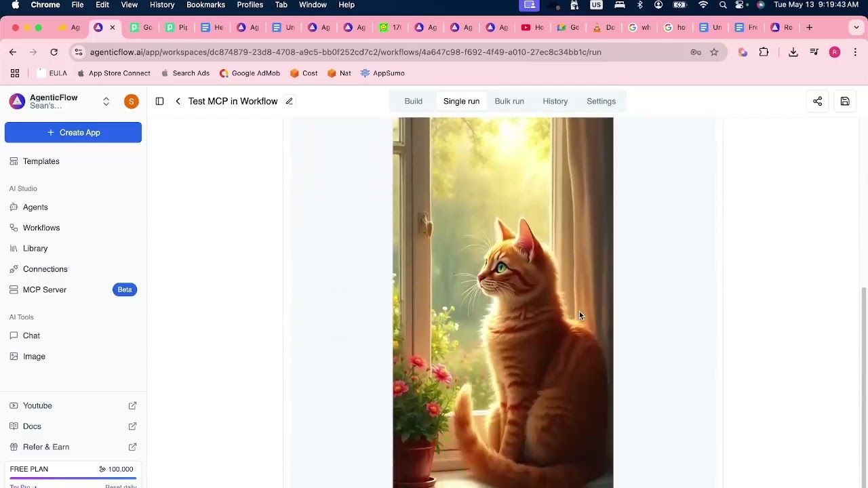Open Google AdMob bookmark

250,73
